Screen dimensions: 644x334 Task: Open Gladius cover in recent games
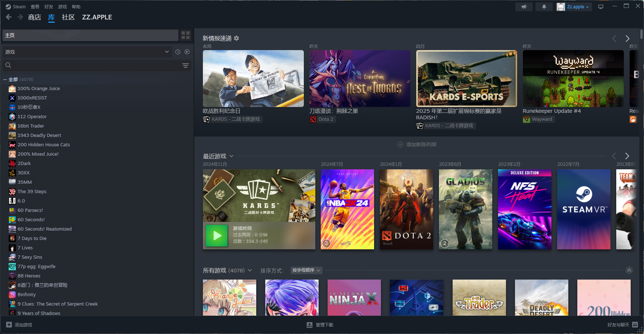pyautogui.click(x=466, y=209)
